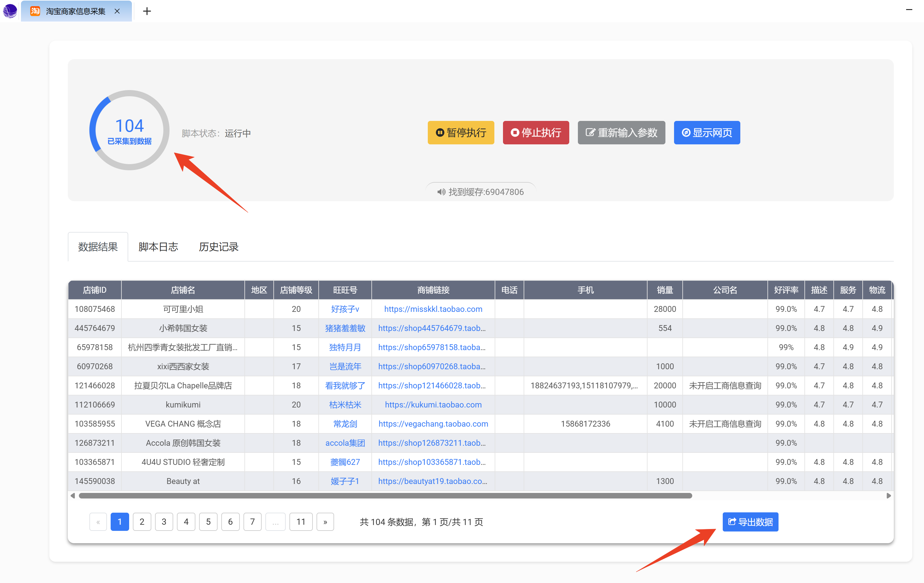Click shop ID 121466028 cell

[x=95, y=386]
